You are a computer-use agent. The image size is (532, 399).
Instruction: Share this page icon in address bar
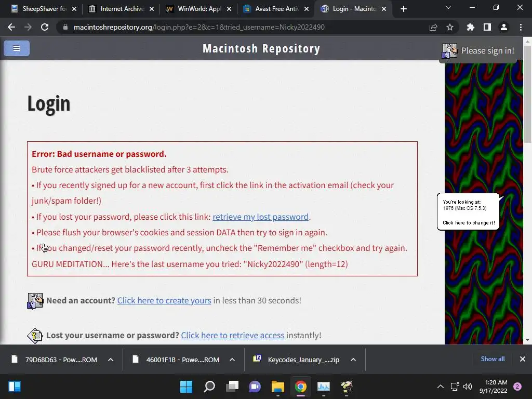click(433, 27)
